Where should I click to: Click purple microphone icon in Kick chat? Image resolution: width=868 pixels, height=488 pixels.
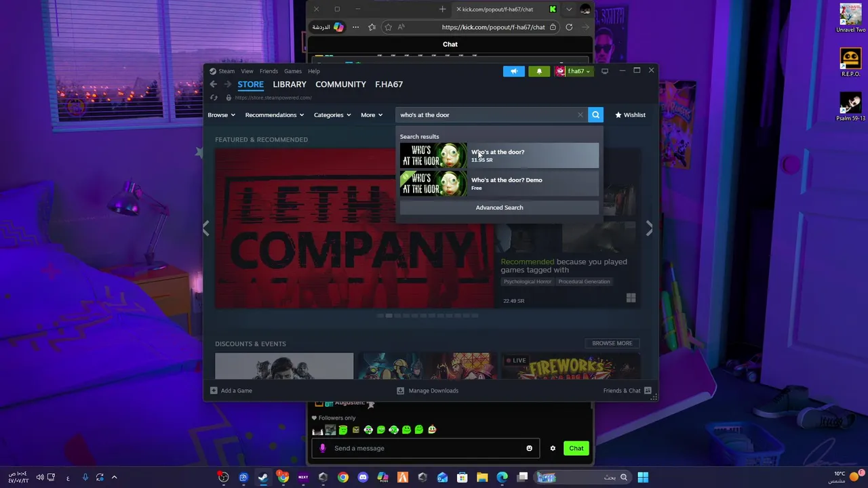[x=323, y=448]
